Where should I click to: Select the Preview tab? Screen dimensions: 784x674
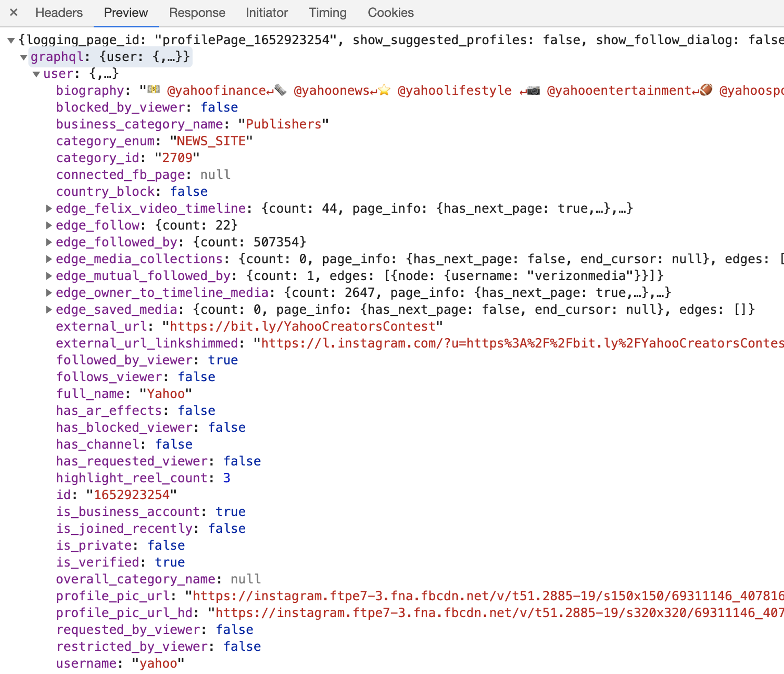tap(126, 13)
